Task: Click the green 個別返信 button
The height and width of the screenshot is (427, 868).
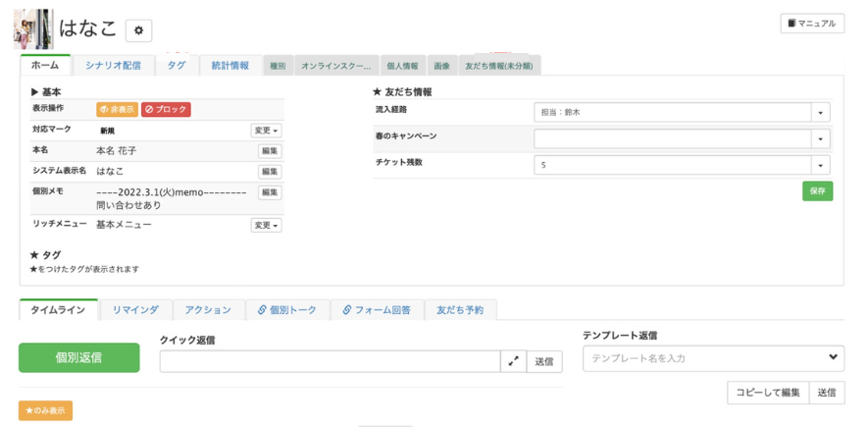Action: tap(78, 358)
